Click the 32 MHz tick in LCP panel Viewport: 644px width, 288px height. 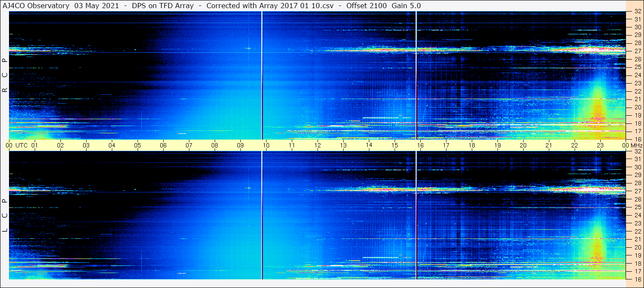point(637,151)
